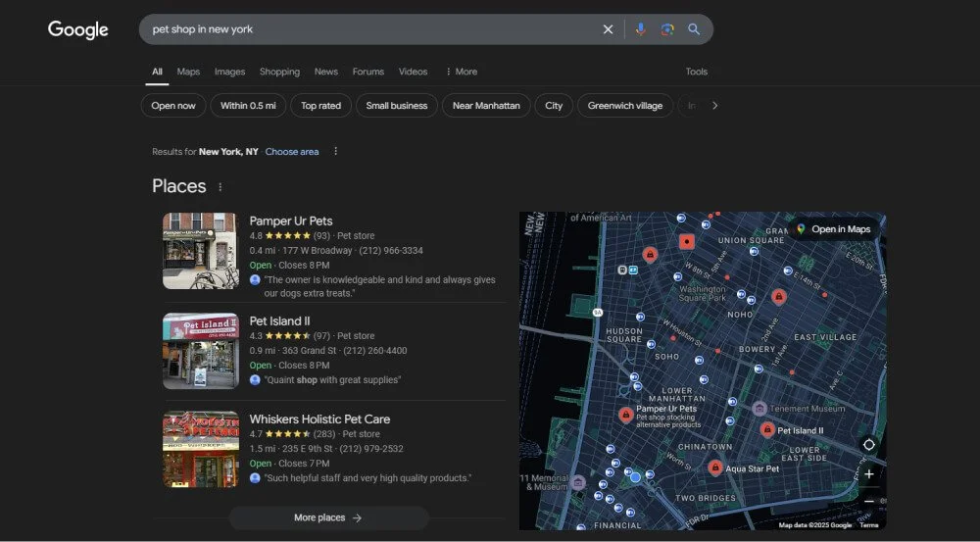
Task: Apply the Greenwich village filter chip
Action: coord(625,106)
